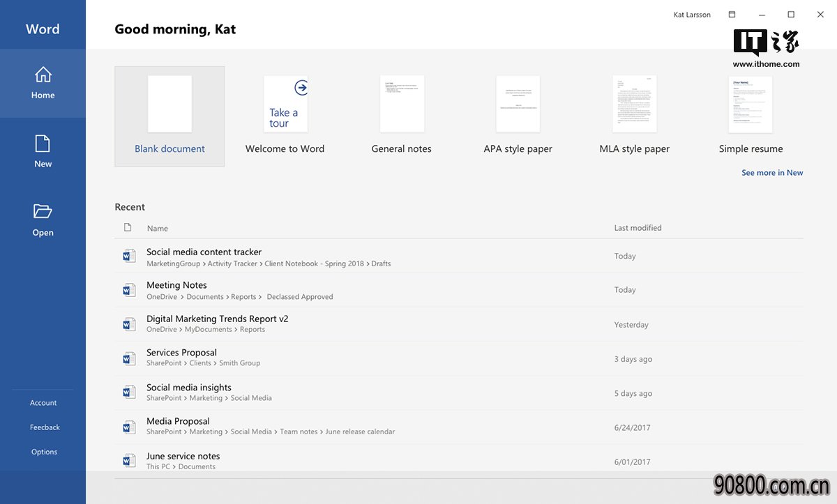Click the path under Social media insights
Screen dimensions: 837x504
click(209, 398)
